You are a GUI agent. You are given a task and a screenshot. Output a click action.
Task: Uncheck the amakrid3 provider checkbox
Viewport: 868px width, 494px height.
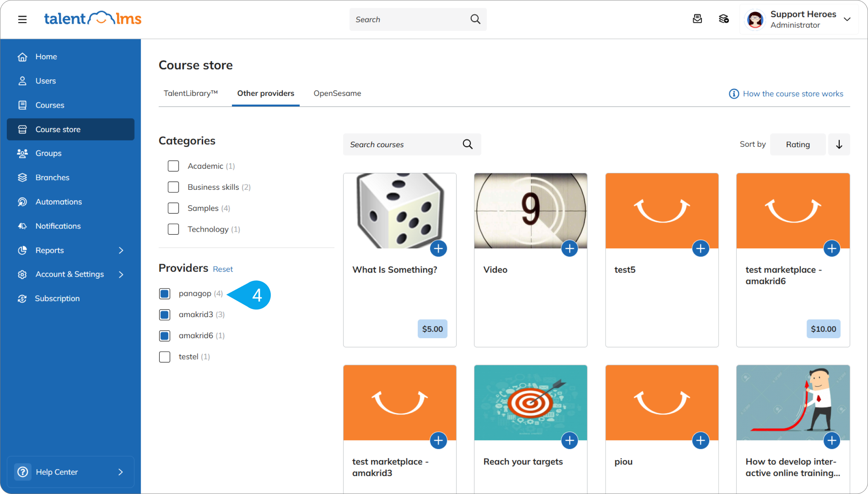pos(164,315)
